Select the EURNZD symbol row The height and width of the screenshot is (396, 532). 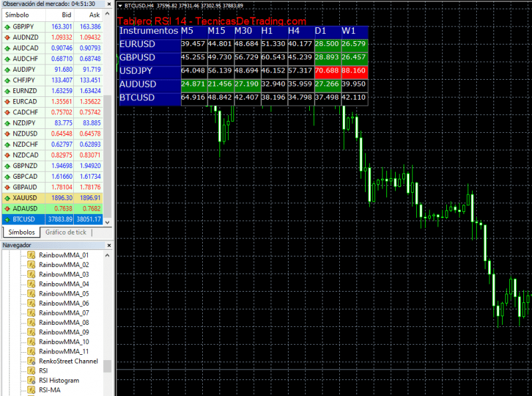[x=53, y=91]
